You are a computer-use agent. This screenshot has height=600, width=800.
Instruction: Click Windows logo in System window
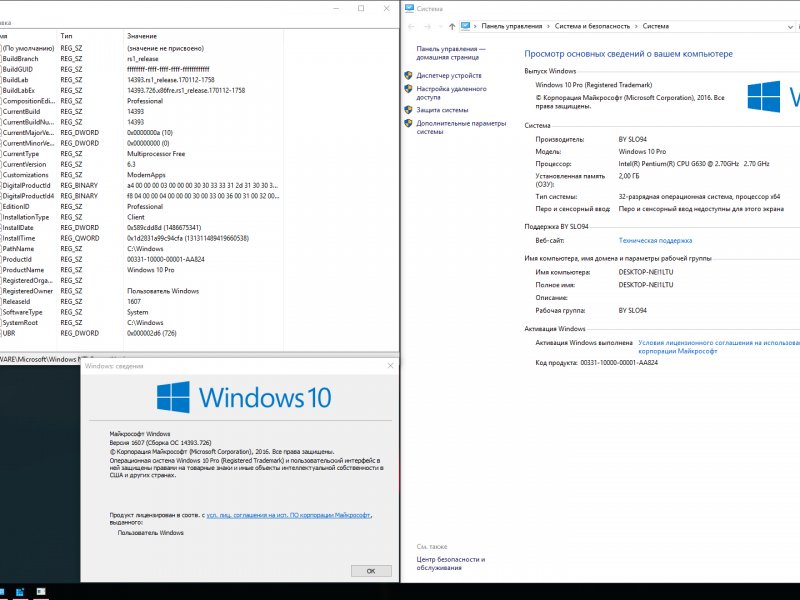point(764,96)
